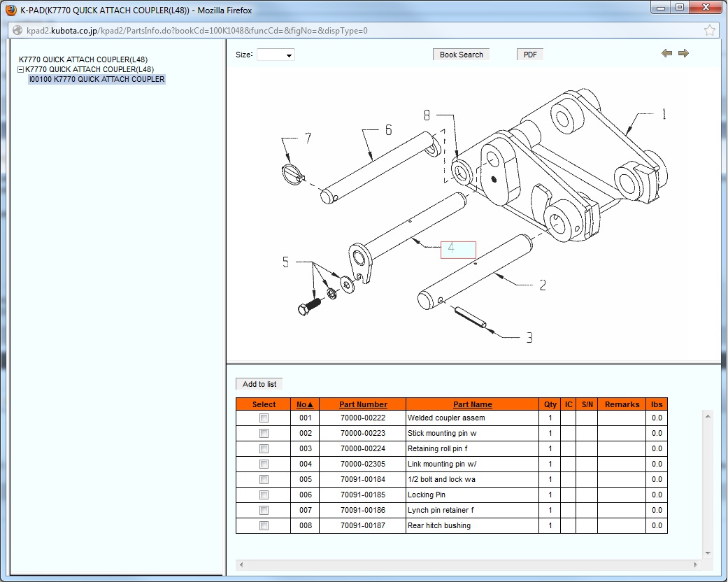The image size is (728, 582).
Task: Click part number 70091-00187
Action: click(363, 525)
